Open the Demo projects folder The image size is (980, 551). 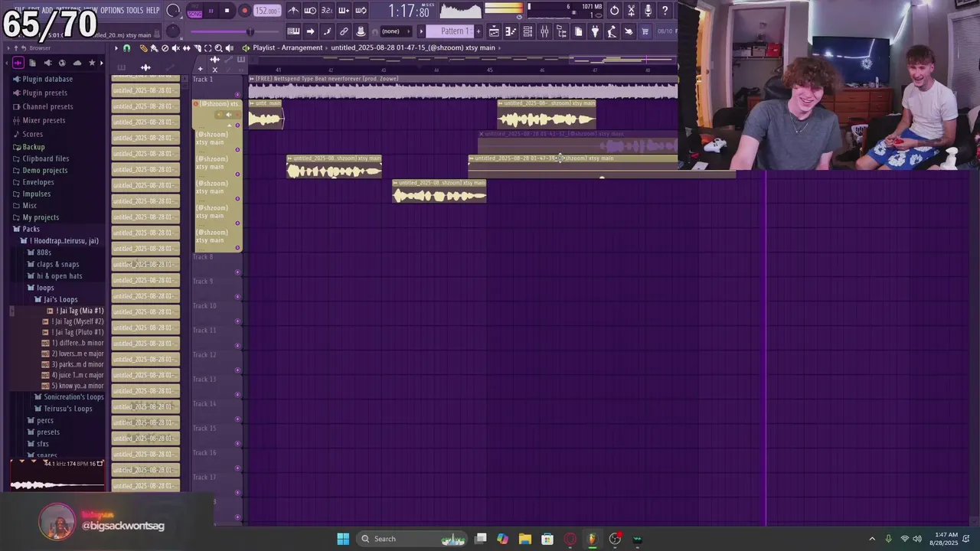click(45, 171)
